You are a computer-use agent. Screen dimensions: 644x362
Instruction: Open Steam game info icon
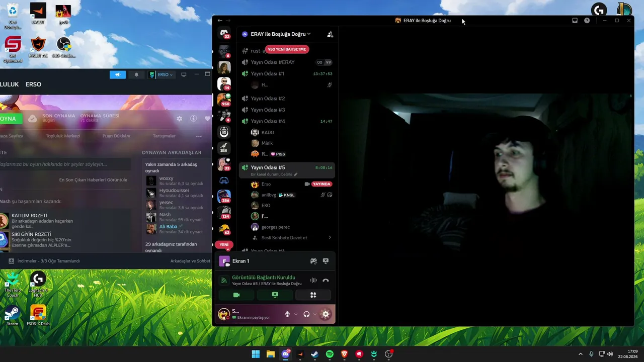point(193,119)
